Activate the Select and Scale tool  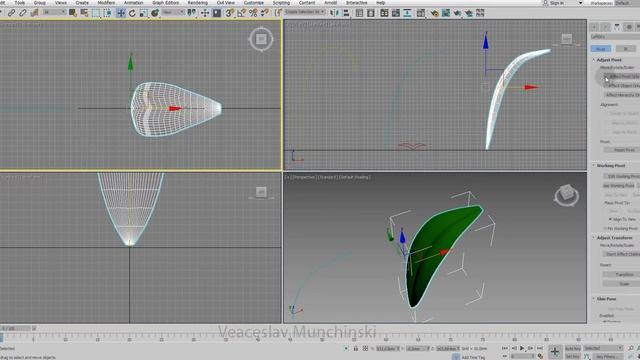point(143,13)
